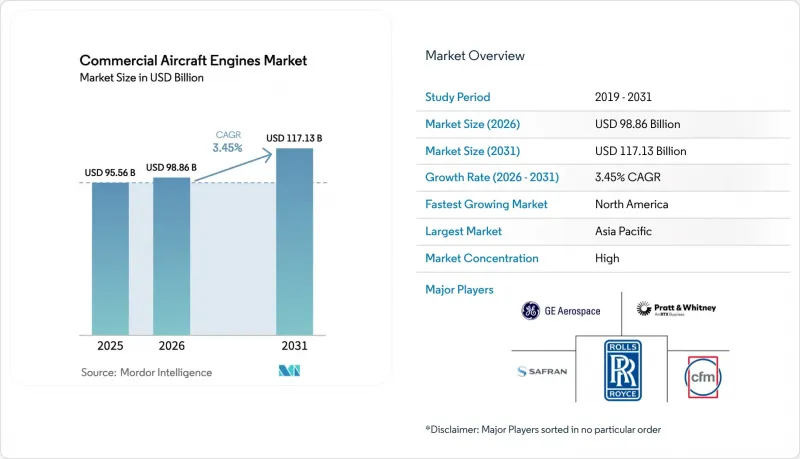
Task: Click the Safran logo
Action: pyautogui.click(x=542, y=371)
